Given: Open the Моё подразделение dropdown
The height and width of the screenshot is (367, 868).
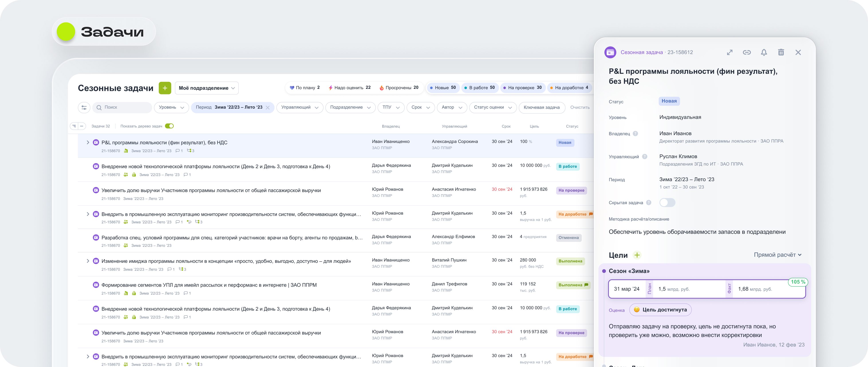Looking at the screenshot, I should click(x=207, y=88).
